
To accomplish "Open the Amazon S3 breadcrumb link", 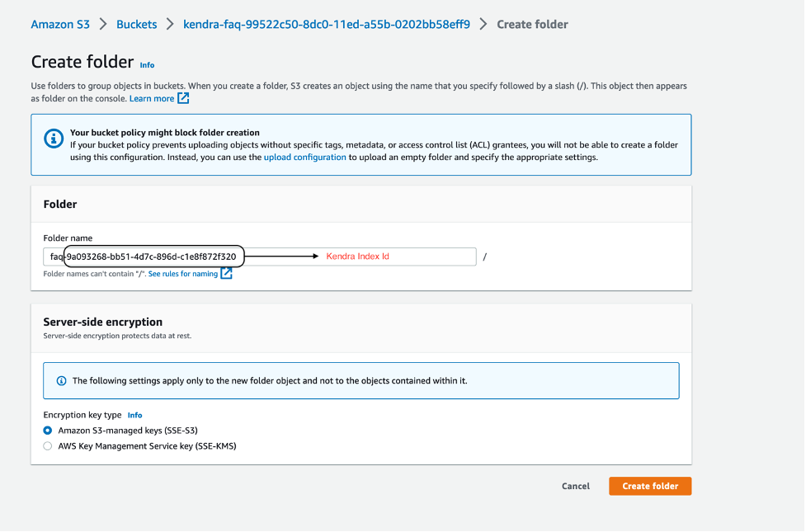I will click(x=60, y=24).
